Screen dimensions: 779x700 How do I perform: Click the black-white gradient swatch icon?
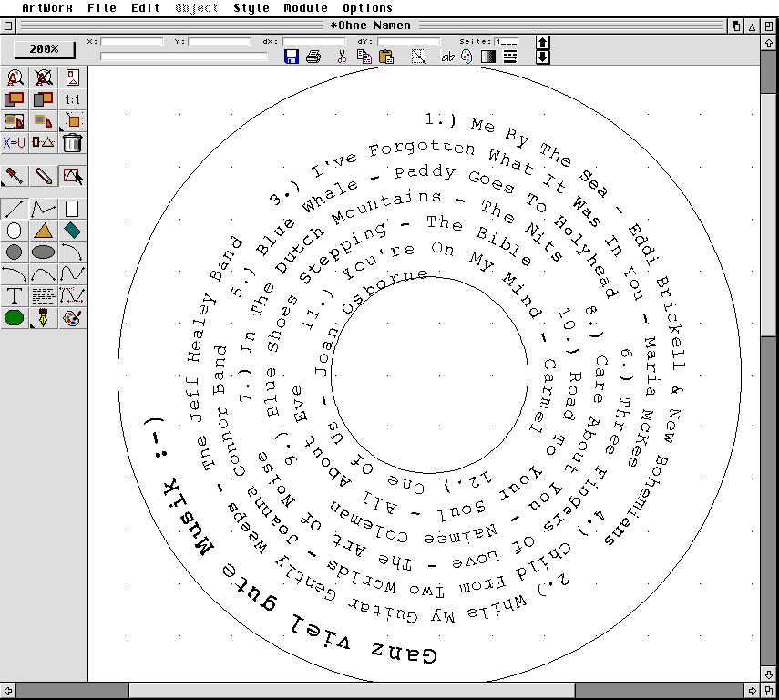click(488, 57)
